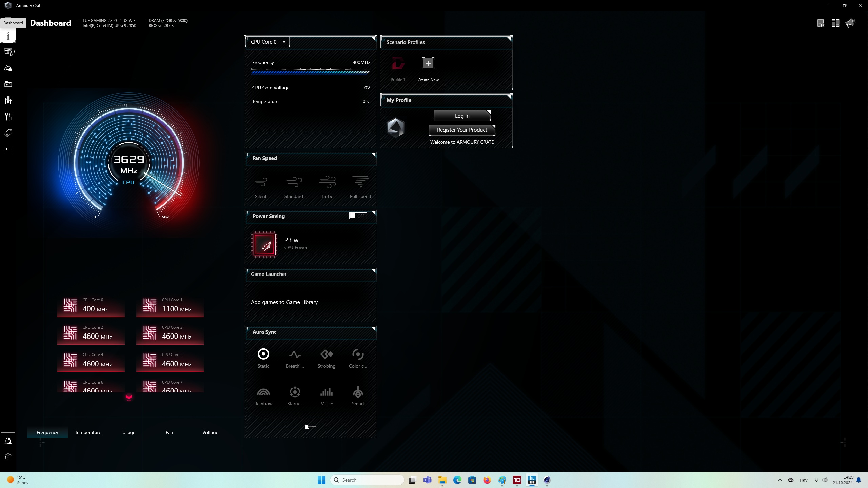868x488 pixels.
Task: Select Standard fan speed mode
Action: (x=294, y=187)
